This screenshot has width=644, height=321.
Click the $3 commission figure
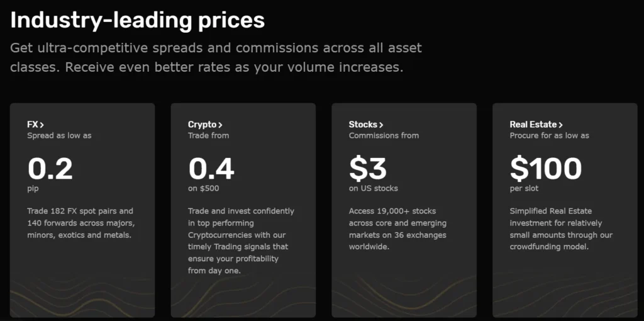pyautogui.click(x=368, y=168)
